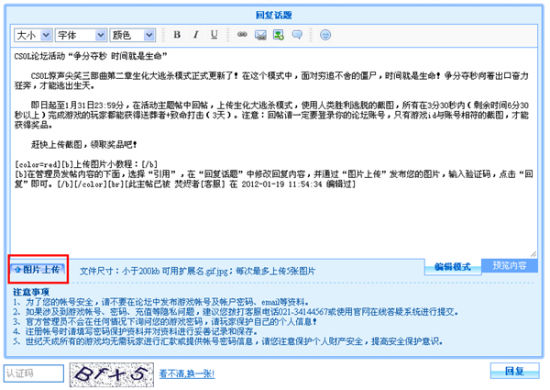550x390 pixels.
Task: Switch to the 编辑模式 tab
Action: pyautogui.click(x=452, y=267)
